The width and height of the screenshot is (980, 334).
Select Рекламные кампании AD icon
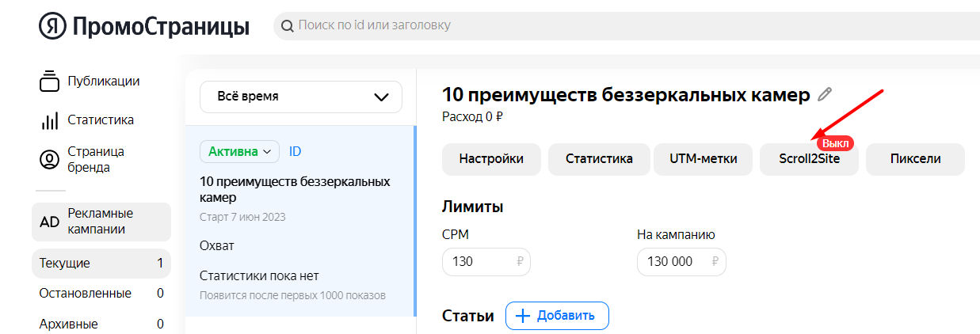50,222
